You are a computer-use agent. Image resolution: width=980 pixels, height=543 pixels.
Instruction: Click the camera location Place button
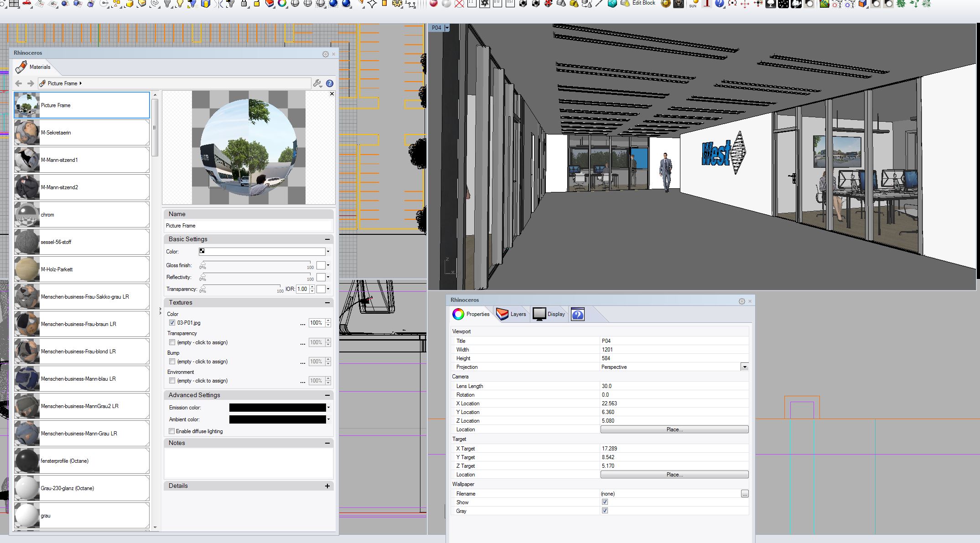pos(674,429)
